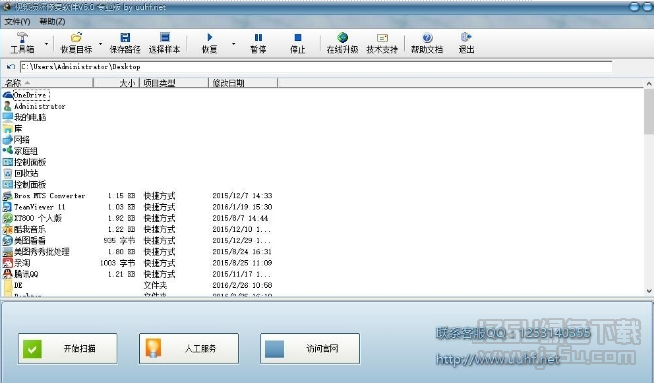Image resolution: width=654 pixels, height=383 pixels.
Task: Sort by the 修改日期 column header
Action: click(243, 83)
